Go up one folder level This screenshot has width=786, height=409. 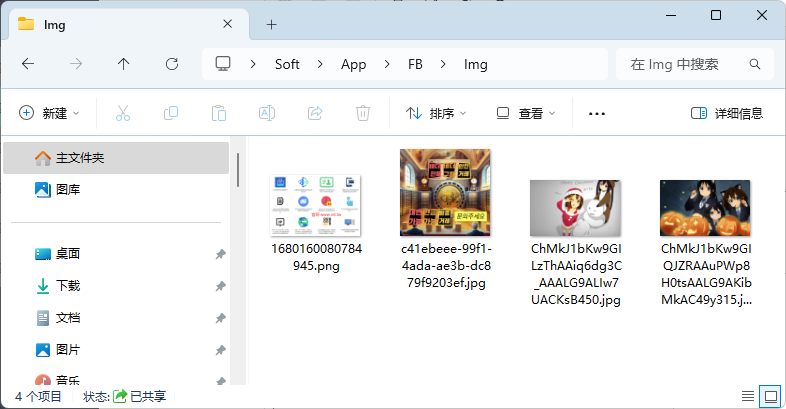point(123,64)
